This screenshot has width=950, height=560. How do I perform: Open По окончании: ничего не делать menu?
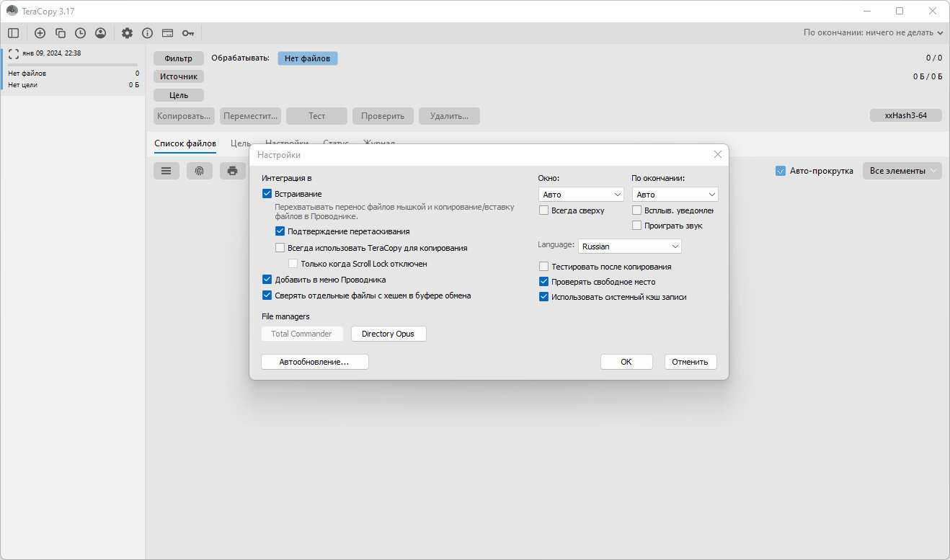pos(874,33)
